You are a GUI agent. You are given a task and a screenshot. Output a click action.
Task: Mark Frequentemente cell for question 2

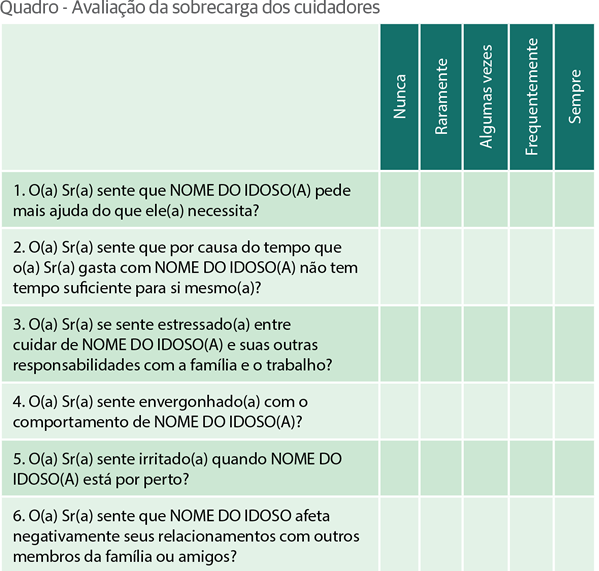(x=531, y=267)
